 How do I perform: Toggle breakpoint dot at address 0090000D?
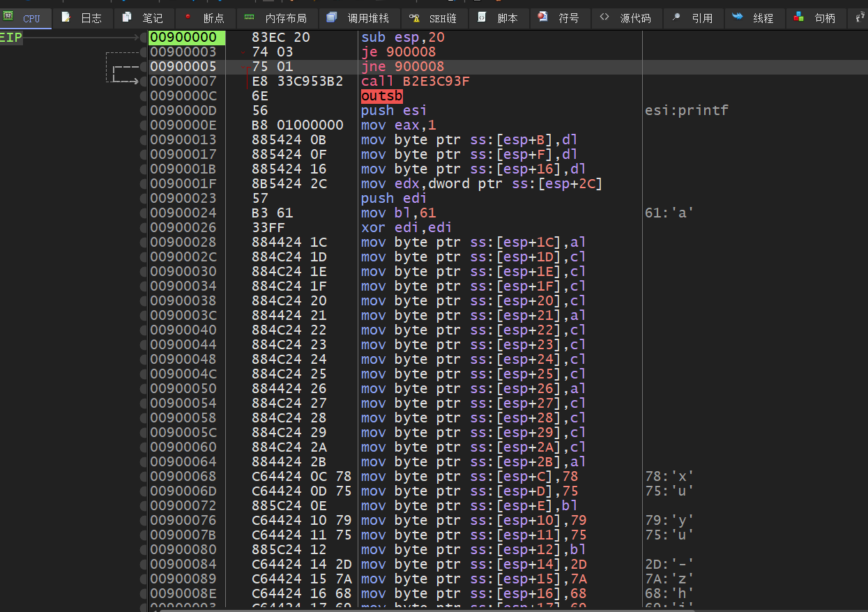tap(143, 110)
